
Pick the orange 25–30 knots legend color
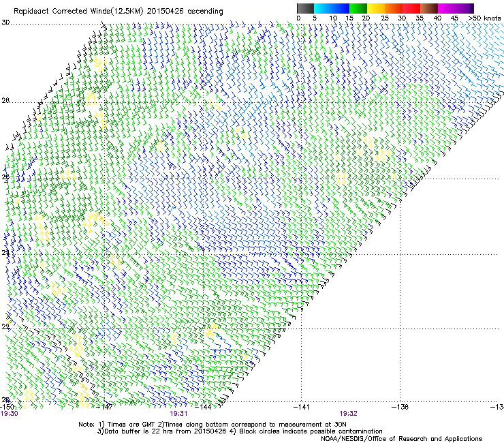coord(394,8)
